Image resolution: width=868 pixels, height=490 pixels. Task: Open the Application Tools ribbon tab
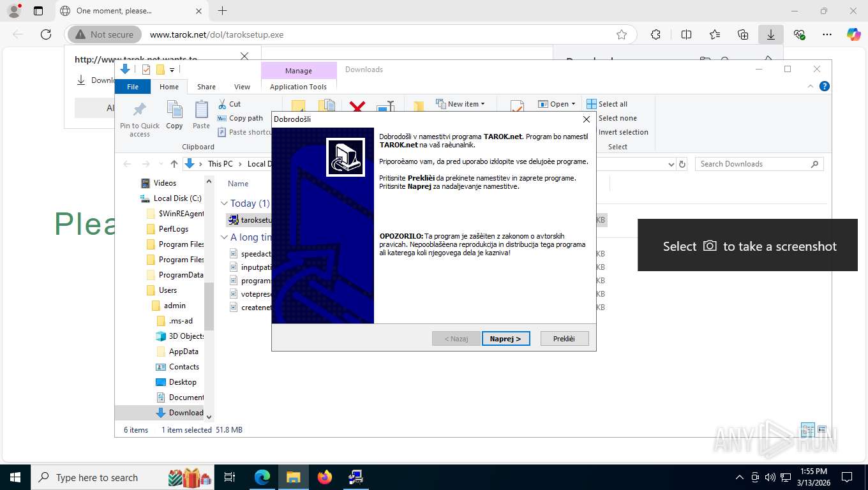click(x=298, y=87)
